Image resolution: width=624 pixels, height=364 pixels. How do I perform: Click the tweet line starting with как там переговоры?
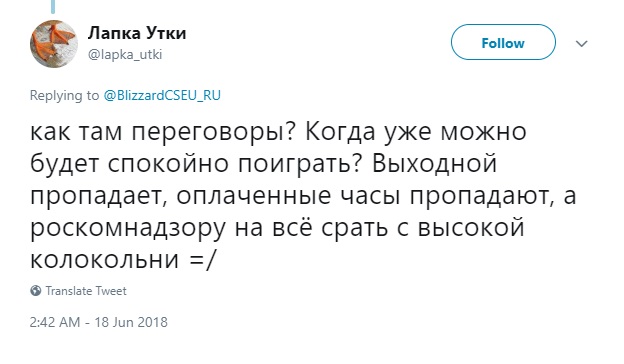pyautogui.click(x=278, y=132)
